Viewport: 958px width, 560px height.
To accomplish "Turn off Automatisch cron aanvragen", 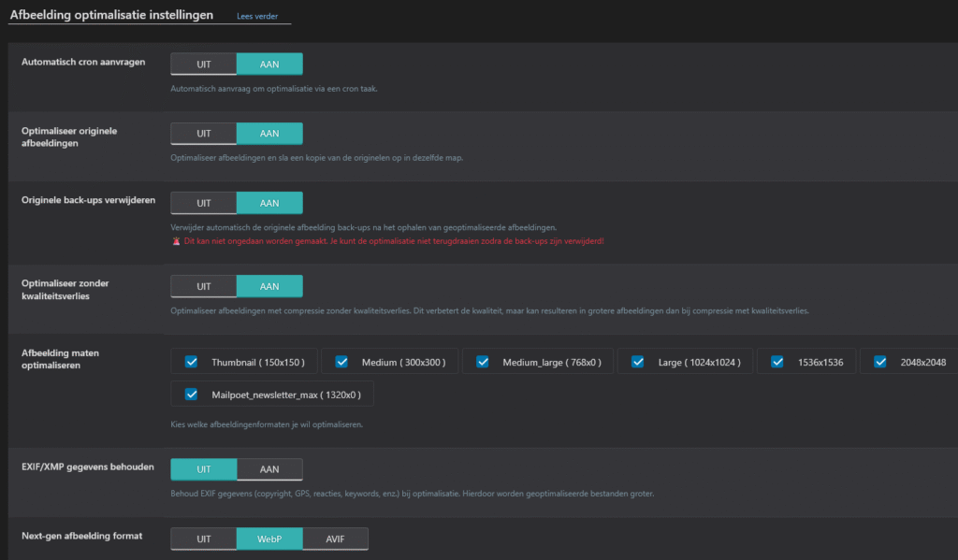I will tap(203, 65).
